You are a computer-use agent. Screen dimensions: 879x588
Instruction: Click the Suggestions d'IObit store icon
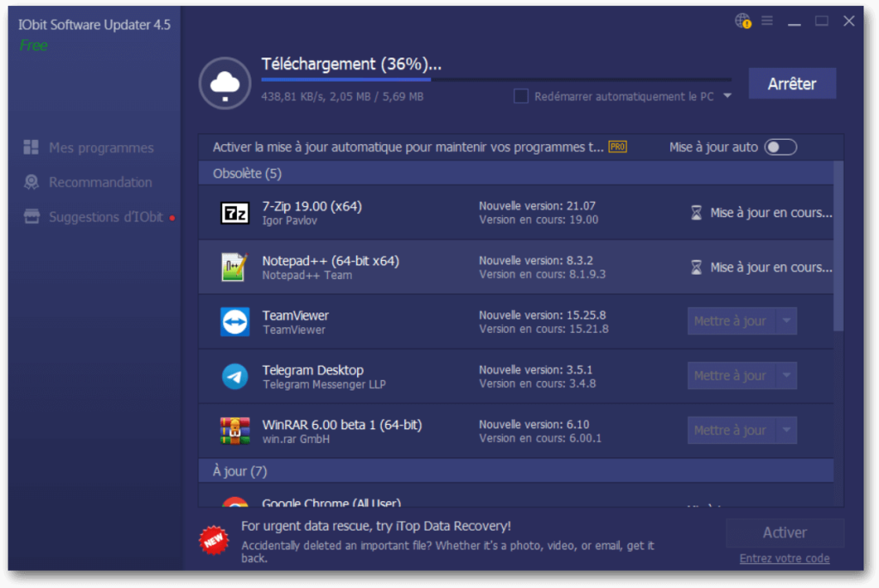32,217
